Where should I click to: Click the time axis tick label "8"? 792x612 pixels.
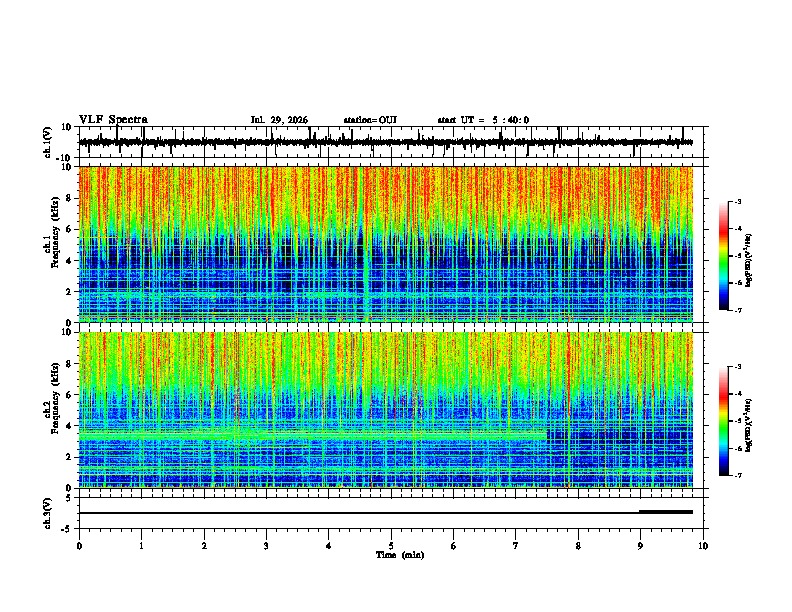coord(578,545)
